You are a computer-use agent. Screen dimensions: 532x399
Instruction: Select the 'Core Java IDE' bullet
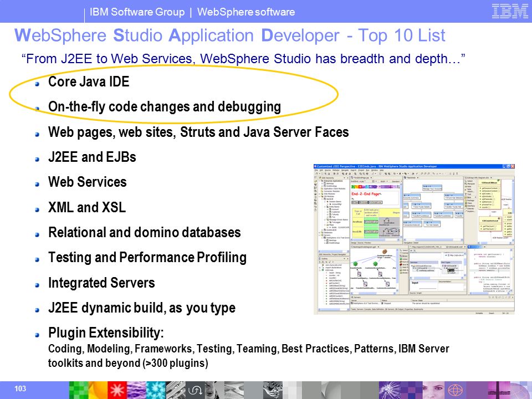click(x=89, y=82)
